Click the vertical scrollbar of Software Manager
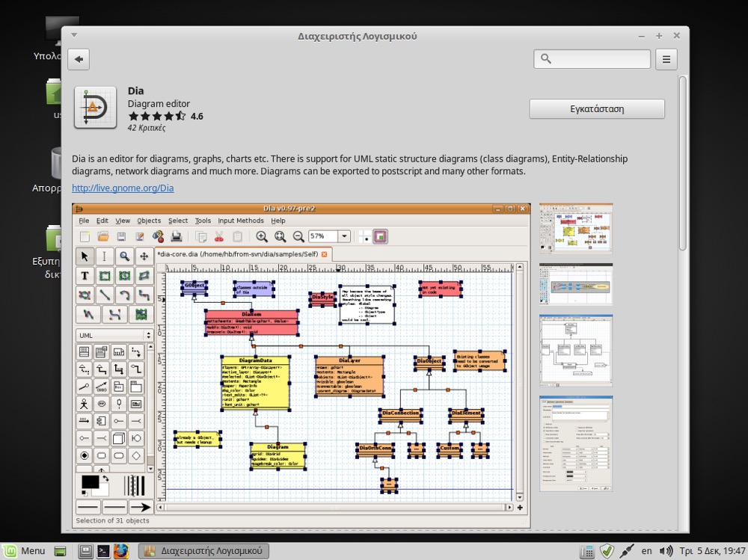The image size is (748, 560). pos(683,162)
